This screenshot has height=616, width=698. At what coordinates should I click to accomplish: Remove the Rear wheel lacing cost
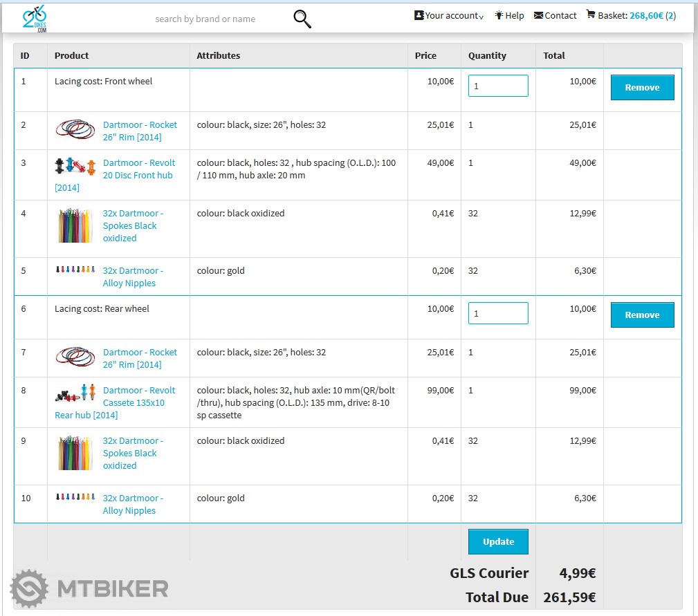tap(642, 315)
